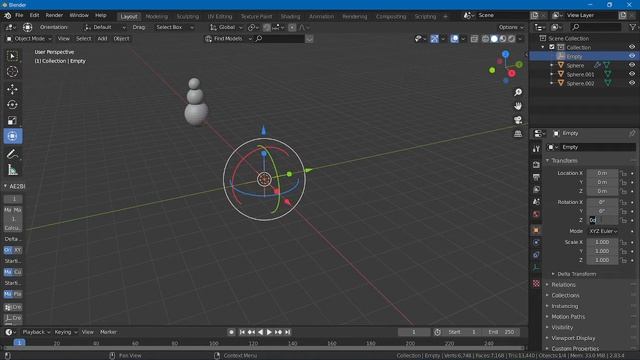Select the Cursor tool
Viewport: 640px width, 360px height.
coord(12,71)
